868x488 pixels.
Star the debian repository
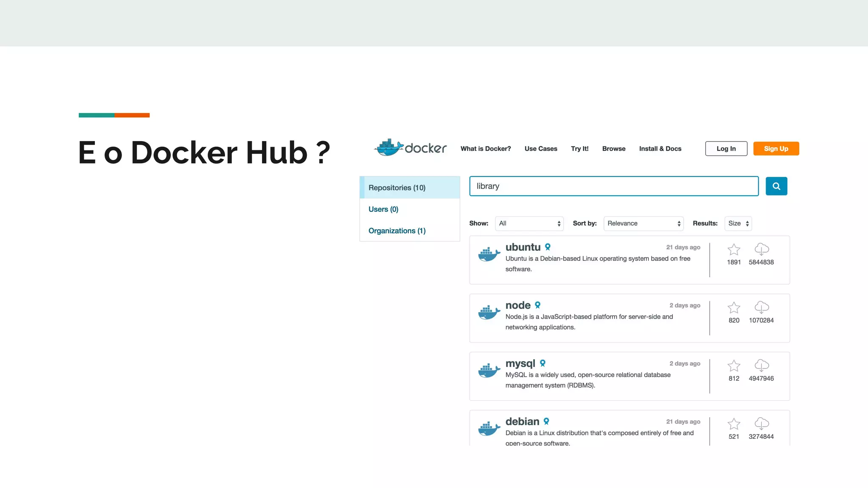pyautogui.click(x=734, y=424)
